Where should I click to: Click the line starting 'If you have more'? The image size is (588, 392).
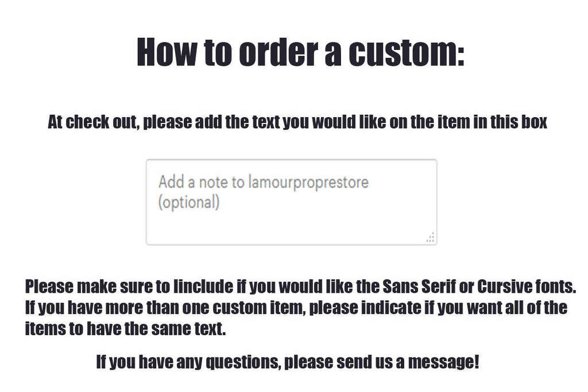[x=296, y=308]
